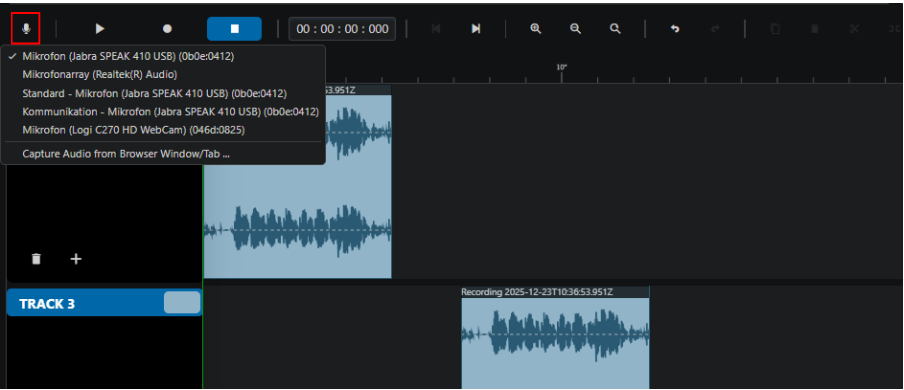Reset zoom with the magnifier icon

pyautogui.click(x=615, y=29)
